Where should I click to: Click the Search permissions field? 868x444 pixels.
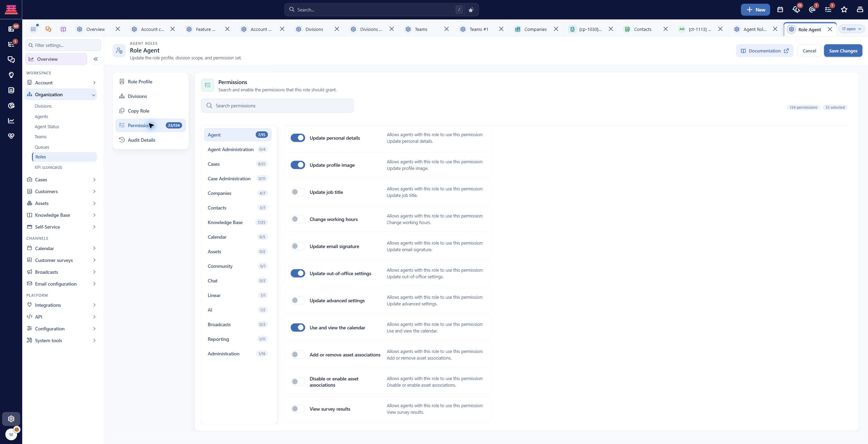pos(277,106)
